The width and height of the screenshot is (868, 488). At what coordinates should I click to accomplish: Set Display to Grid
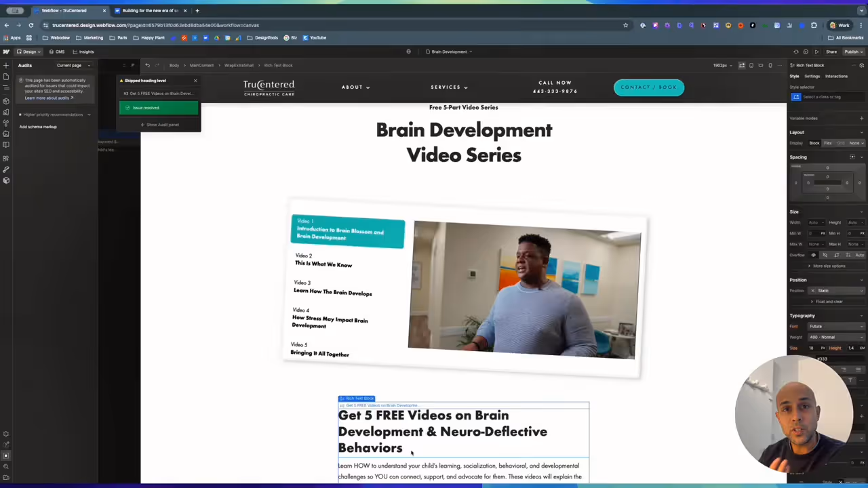(841, 143)
